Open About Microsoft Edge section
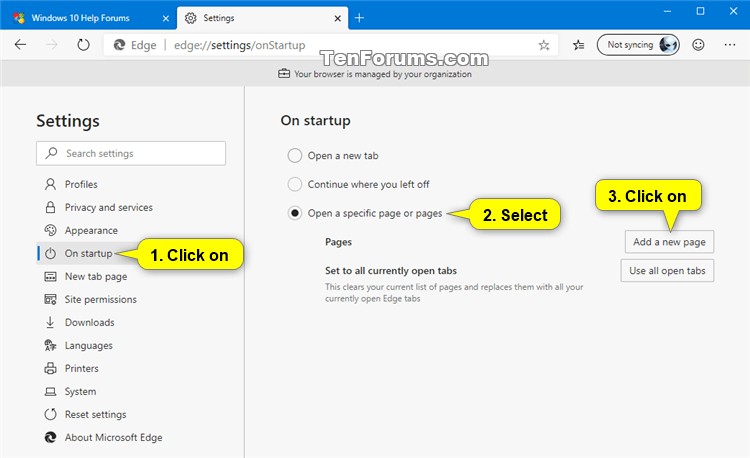The height and width of the screenshot is (458, 750). point(113,437)
